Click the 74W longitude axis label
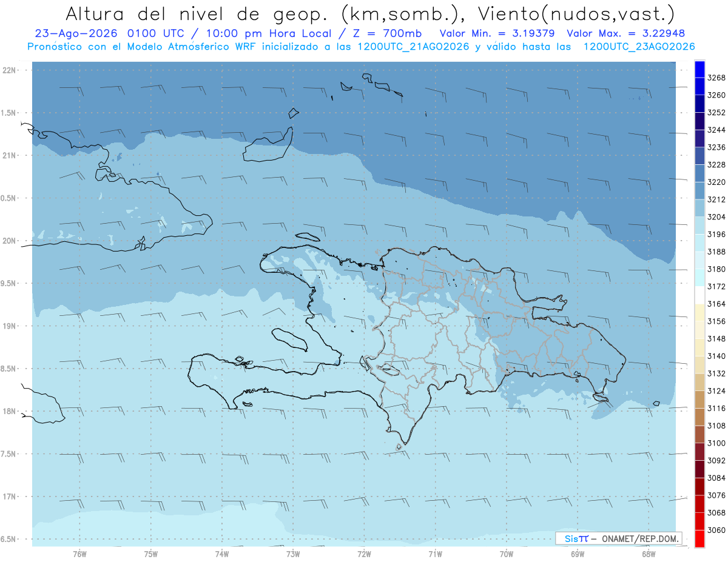728x562 pixels. coord(222,553)
